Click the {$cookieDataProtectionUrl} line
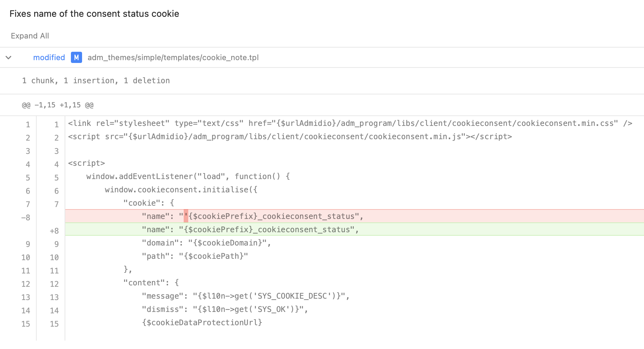 (202, 322)
